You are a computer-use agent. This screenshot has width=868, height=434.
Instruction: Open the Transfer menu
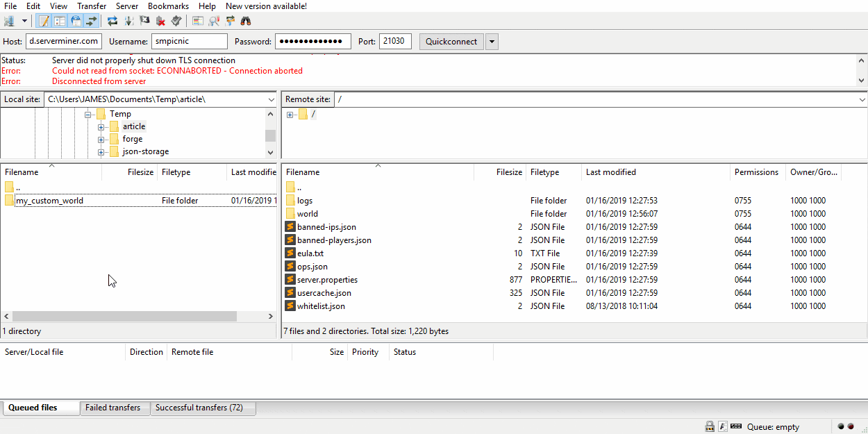point(92,6)
